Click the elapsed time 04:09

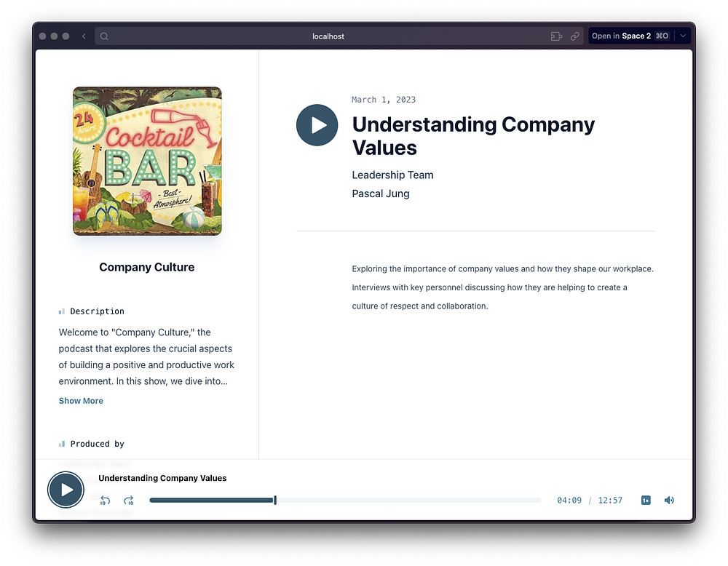click(x=569, y=500)
